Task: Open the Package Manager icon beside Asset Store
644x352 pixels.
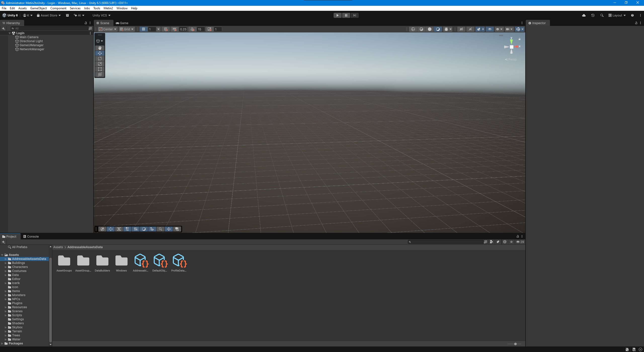Action: pyautogui.click(x=67, y=15)
